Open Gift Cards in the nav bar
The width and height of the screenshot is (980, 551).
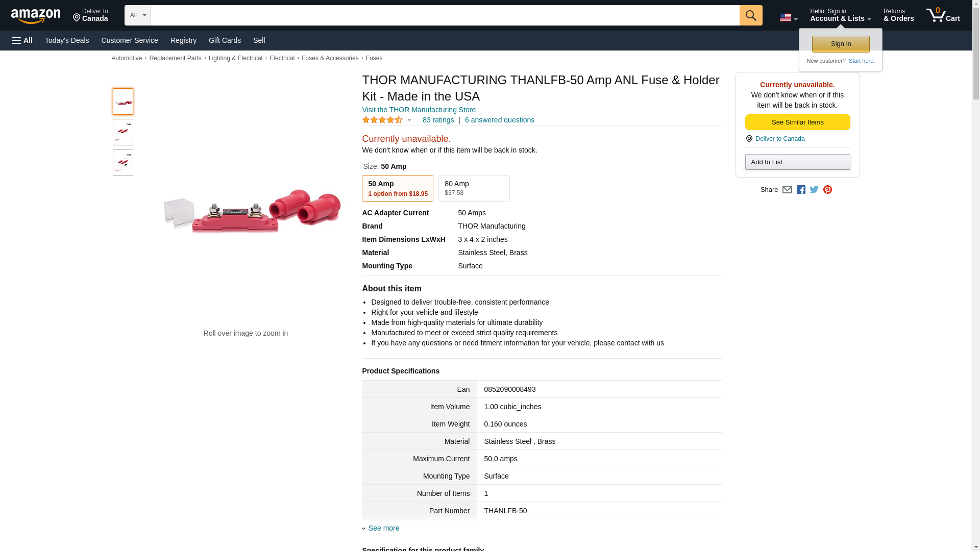[x=225, y=40]
